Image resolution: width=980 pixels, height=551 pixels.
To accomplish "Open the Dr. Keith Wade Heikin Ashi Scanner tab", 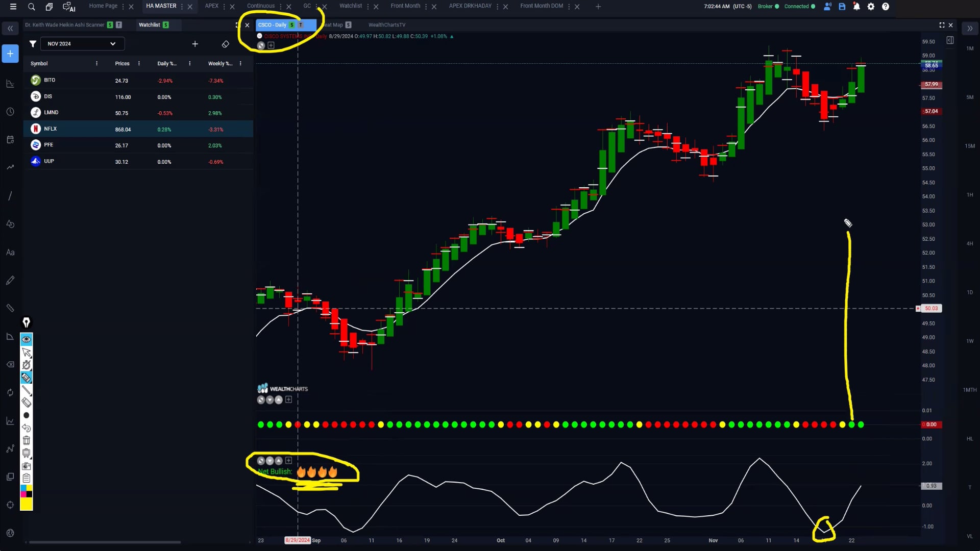I will tap(65, 25).
